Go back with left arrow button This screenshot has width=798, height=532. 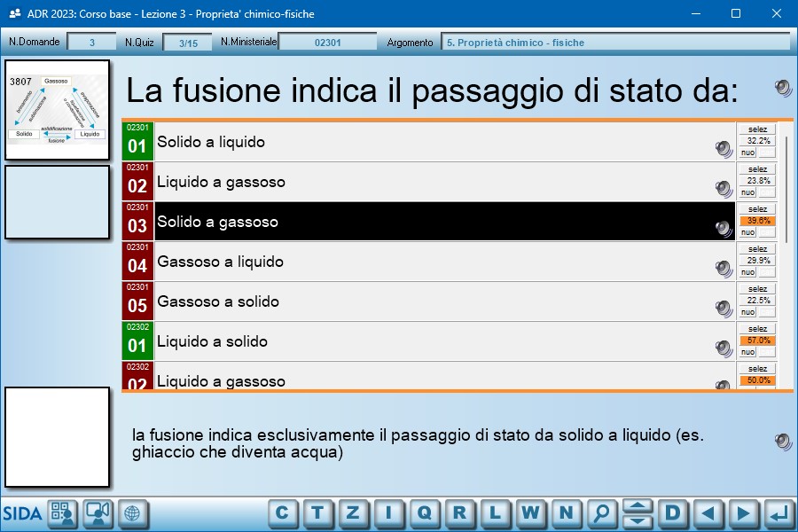pos(708,512)
